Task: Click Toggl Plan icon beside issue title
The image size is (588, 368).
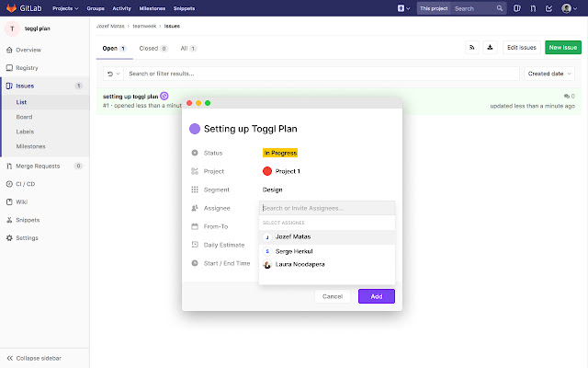Action: pyautogui.click(x=164, y=96)
